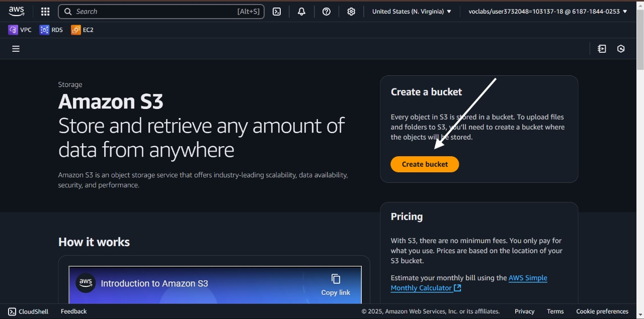Expand the United States (N. Virginia) region dropdown
The width and height of the screenshot is (644, 319).
tap(412, 12)
